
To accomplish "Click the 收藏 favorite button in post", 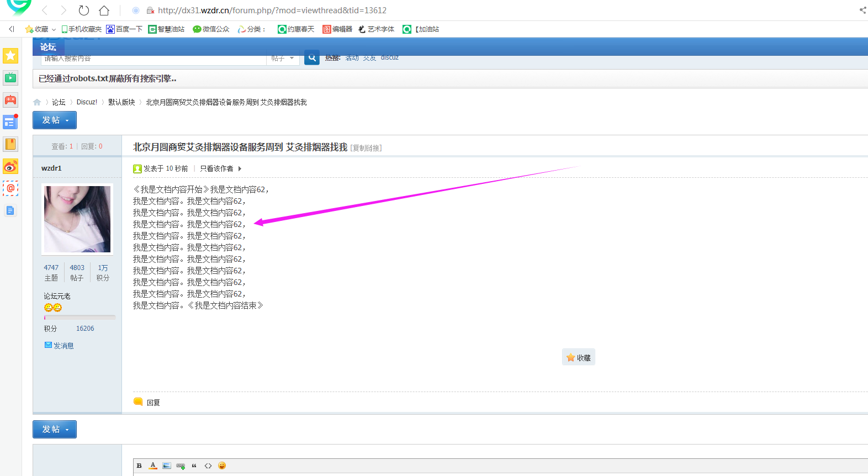I will pos(578,358).
